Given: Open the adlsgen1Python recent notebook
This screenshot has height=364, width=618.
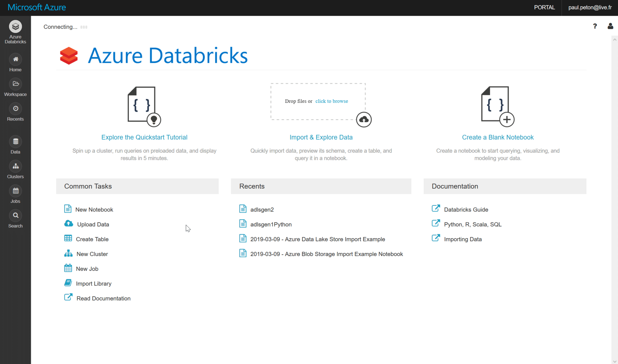Looking at the screenshot, I should pyautogui.click(x=271, y=224).
